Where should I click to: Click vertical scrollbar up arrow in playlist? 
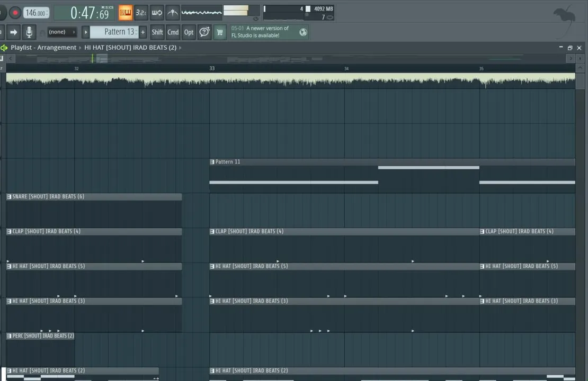pos(580,68)
